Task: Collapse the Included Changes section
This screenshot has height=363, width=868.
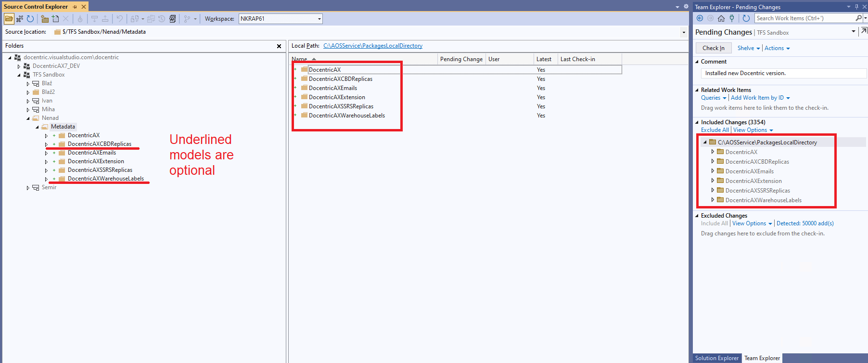Action: (697, 122)
